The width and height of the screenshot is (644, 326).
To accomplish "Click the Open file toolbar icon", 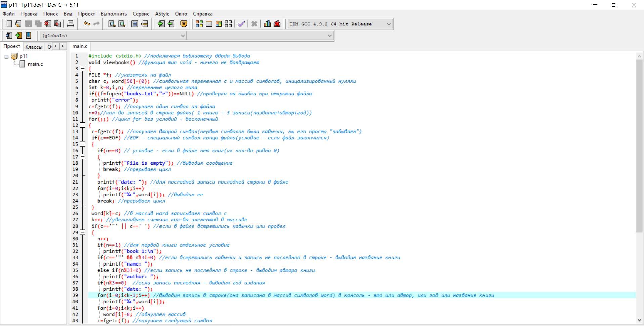I will [x=18, y=24].
